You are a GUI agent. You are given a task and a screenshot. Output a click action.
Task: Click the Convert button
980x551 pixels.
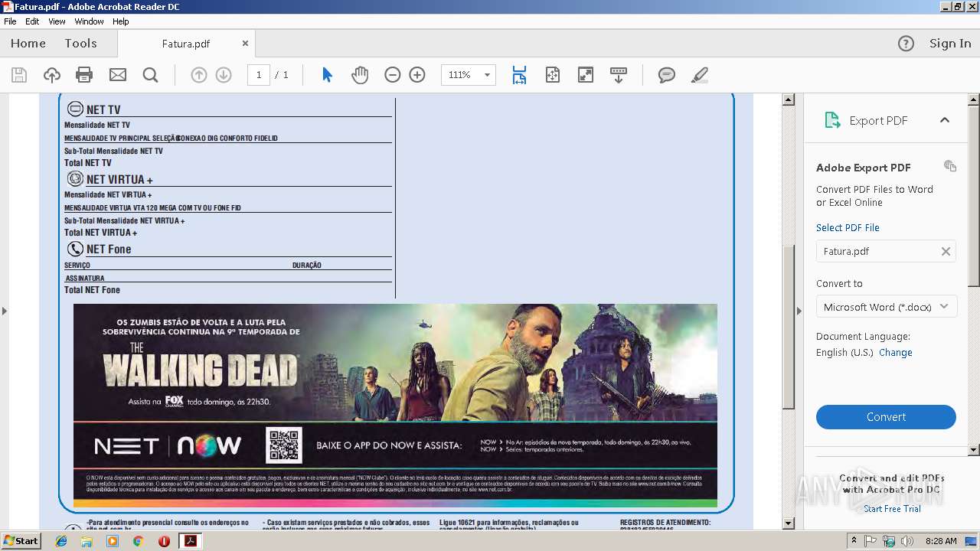coord(886,417)
